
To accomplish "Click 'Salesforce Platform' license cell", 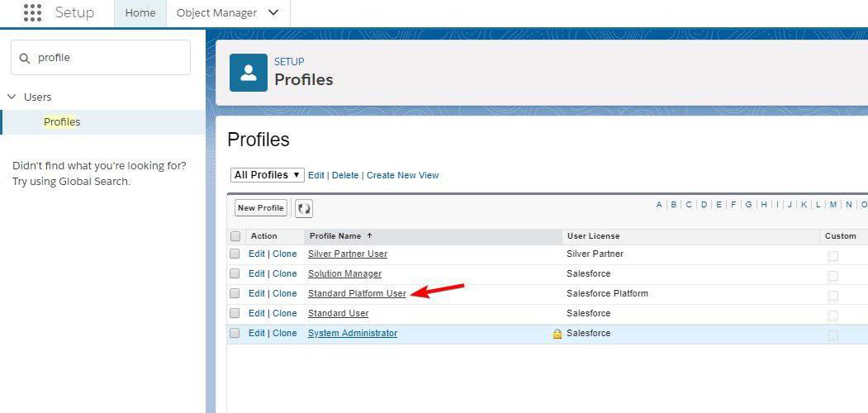I will (x=607, y=293).
